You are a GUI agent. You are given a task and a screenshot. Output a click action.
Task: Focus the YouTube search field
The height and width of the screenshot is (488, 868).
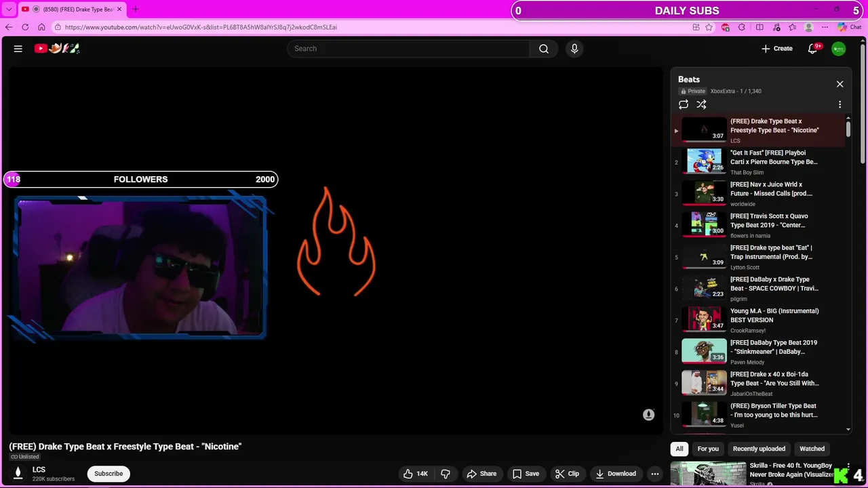click(408, 49)
